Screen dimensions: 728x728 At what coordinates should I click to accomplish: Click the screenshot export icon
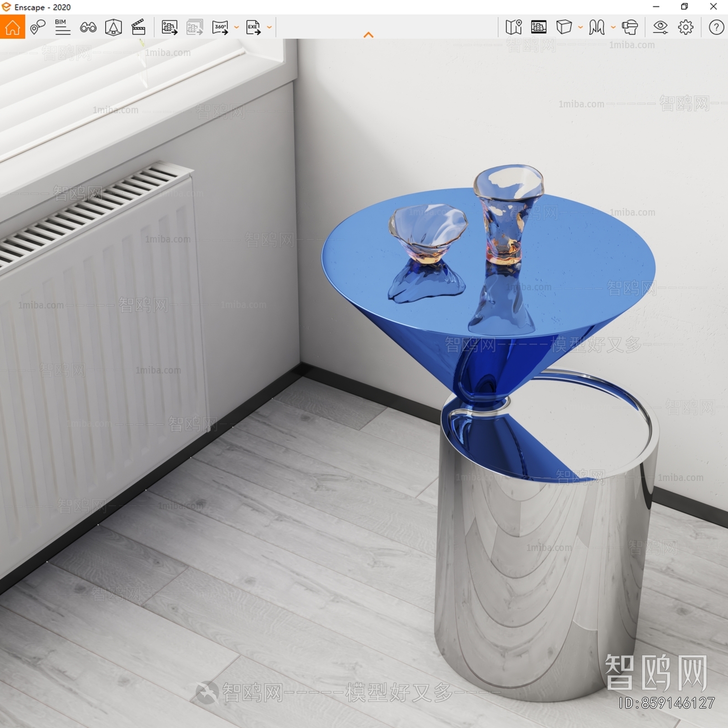(169, 27)
